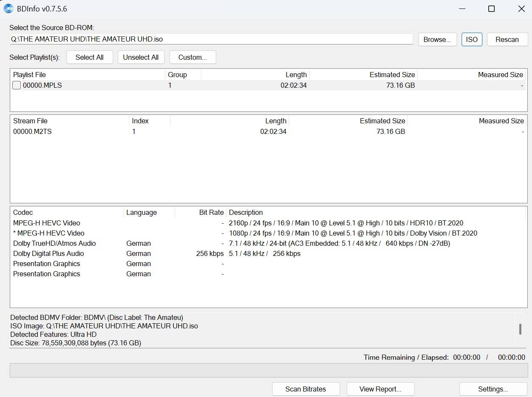Minimize the BDInfo window
This screenshot has height=397, width=532.
click(x=462, y=8)
